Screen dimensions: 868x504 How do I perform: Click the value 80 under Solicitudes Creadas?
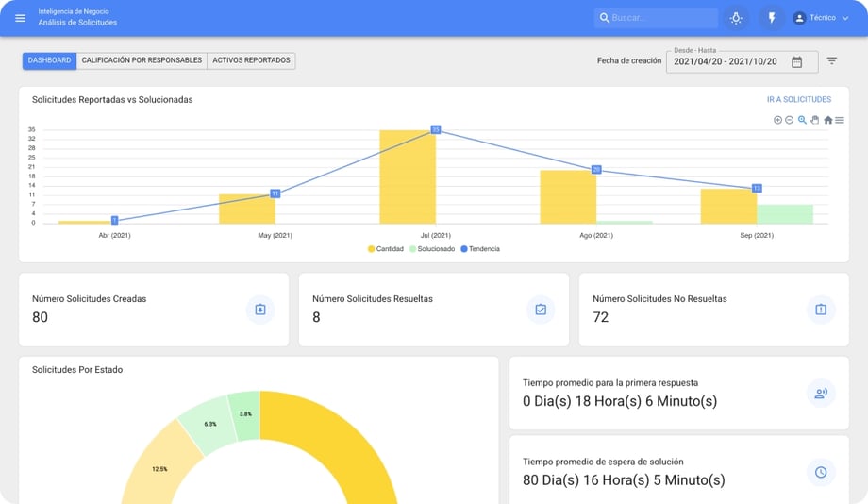point(40,317)
